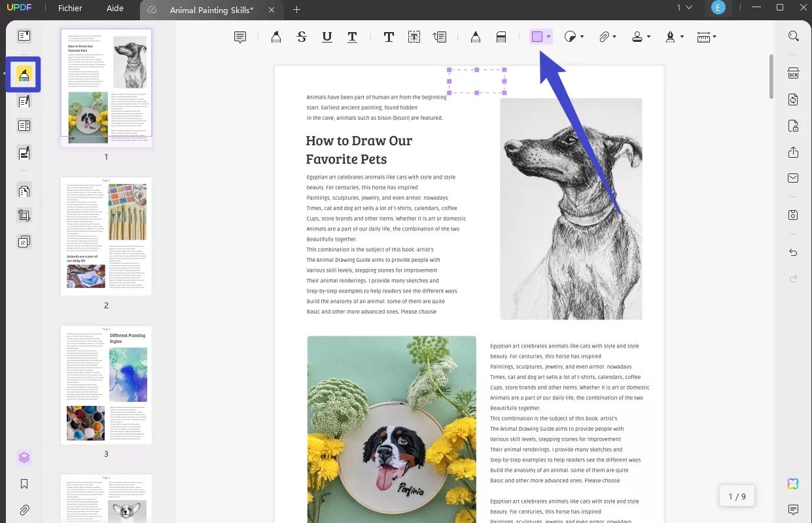Select the Squiggly underline tool
The height and width of the screenshot is (523, 812).
pos(352,37)
